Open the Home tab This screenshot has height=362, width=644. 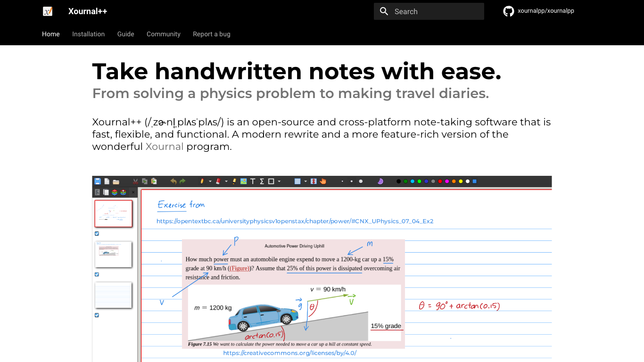pyautogui.click(x=51, y=34)
